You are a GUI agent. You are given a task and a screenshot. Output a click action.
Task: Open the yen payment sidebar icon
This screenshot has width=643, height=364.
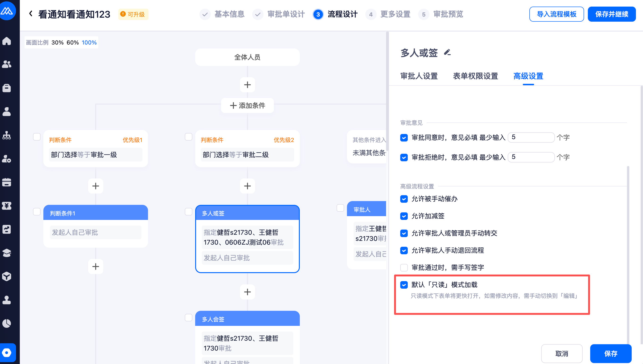(7, 206)
